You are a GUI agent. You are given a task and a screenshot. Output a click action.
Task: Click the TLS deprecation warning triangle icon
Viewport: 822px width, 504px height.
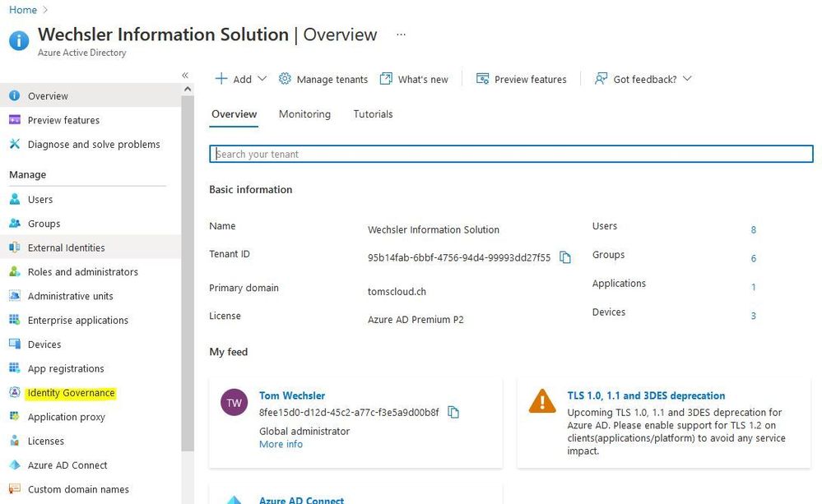tap(542, 401)
